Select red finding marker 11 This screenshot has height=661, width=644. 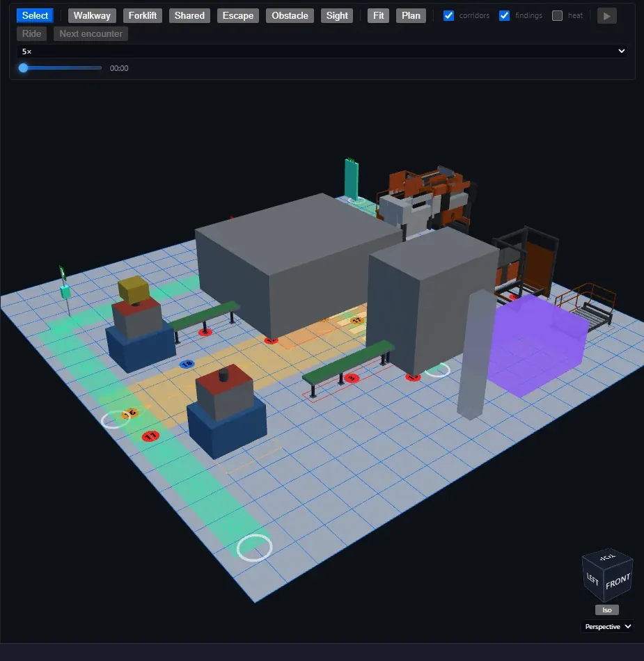[150, 436]
